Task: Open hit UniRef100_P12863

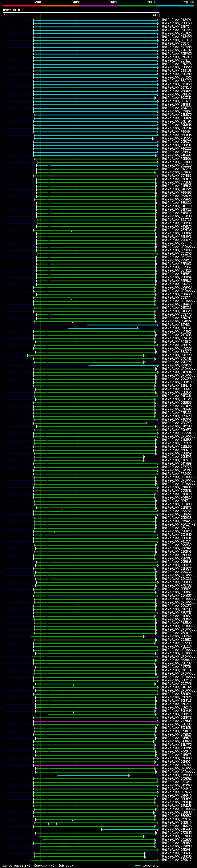Action: click(176, 84)
